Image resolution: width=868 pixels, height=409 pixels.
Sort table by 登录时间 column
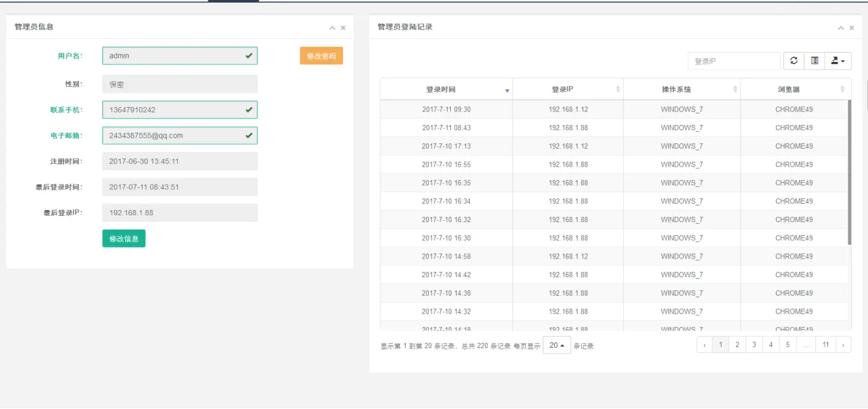[x=446, y=89]
